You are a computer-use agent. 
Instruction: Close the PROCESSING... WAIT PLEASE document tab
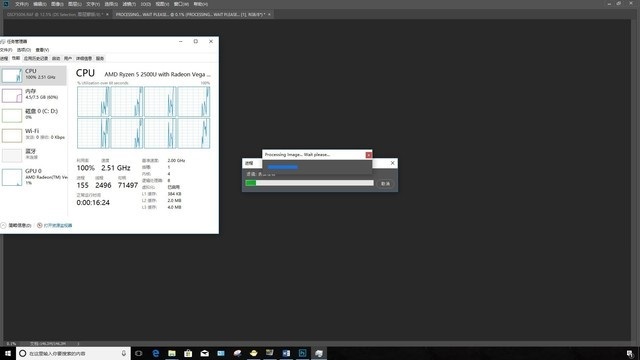pyautogui.click(x=269, y=14)
